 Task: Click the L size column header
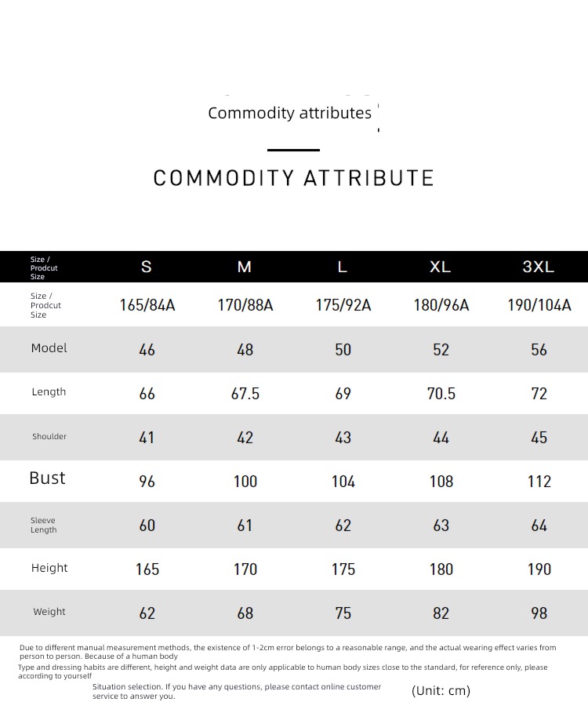(x=343, y=267)
